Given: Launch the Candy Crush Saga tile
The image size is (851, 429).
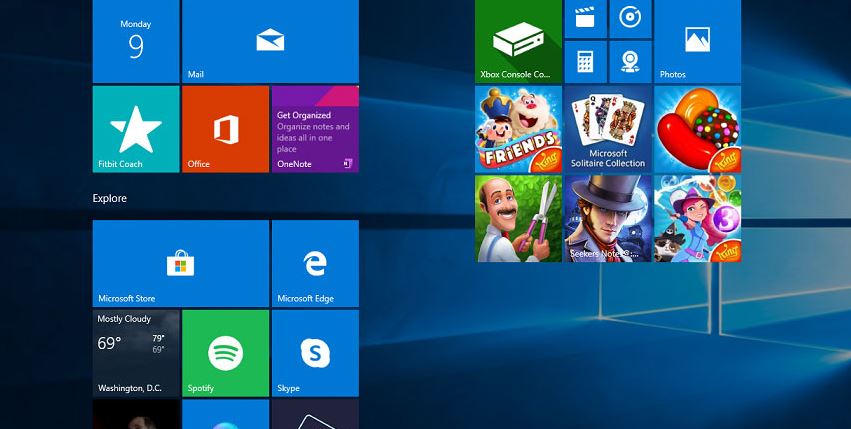Looking at the screenshot, I should [x=697, y=129].
